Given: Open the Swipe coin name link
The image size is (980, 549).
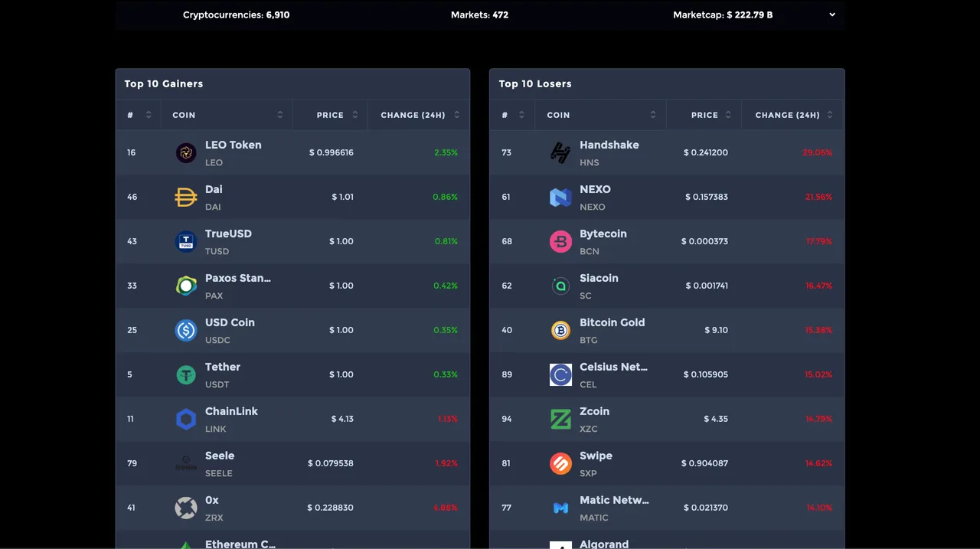Looking at the screenshot, I should pos(596,456).
